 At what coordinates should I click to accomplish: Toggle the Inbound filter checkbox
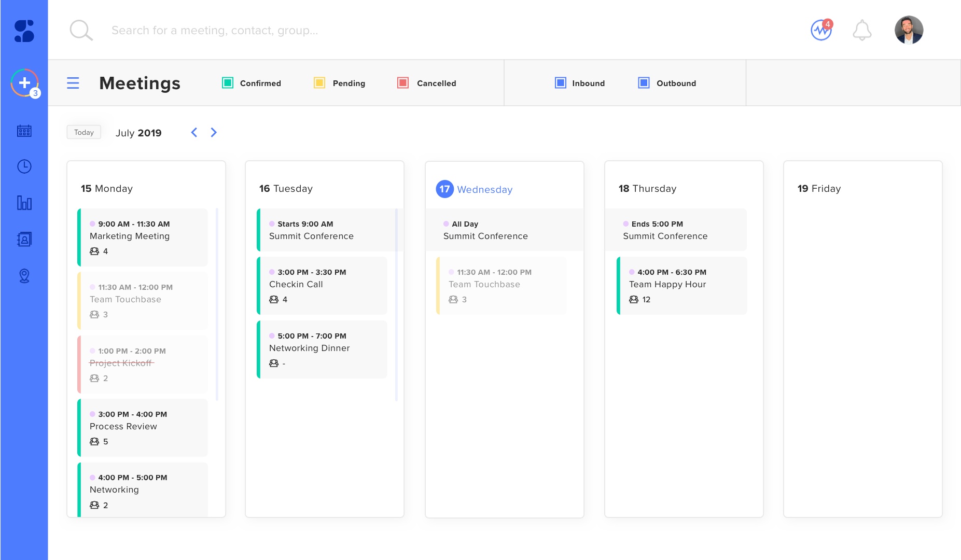[x=561, y=83]
